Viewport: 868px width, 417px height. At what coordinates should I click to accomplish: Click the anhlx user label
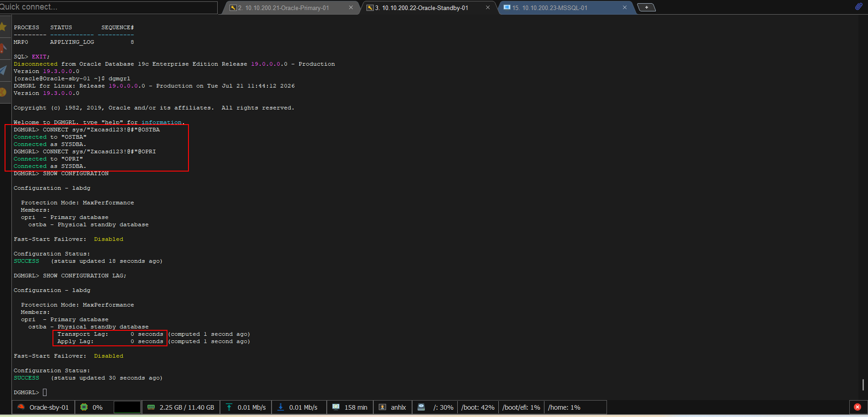point(398,407)
